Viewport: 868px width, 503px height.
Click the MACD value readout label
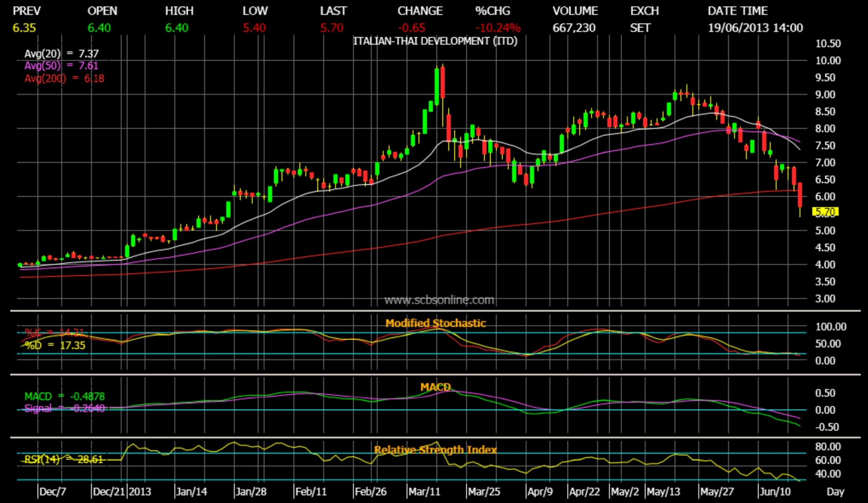coord(64,396)
